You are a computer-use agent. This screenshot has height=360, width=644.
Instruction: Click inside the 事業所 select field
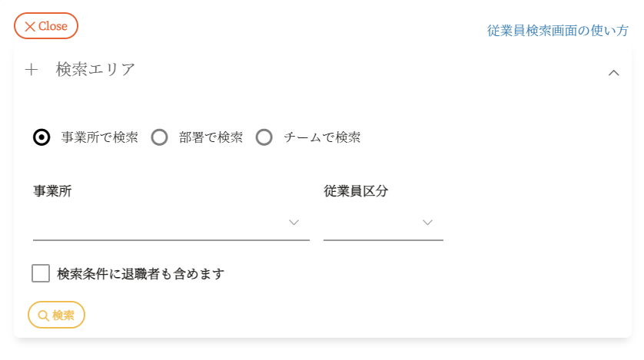(x=171, y=223)
